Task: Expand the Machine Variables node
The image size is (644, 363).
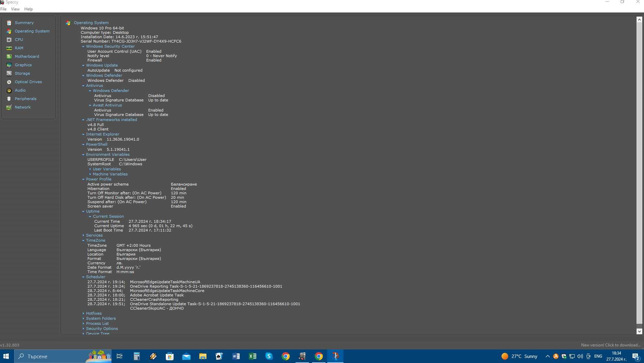Action: (x=90, y=174)
